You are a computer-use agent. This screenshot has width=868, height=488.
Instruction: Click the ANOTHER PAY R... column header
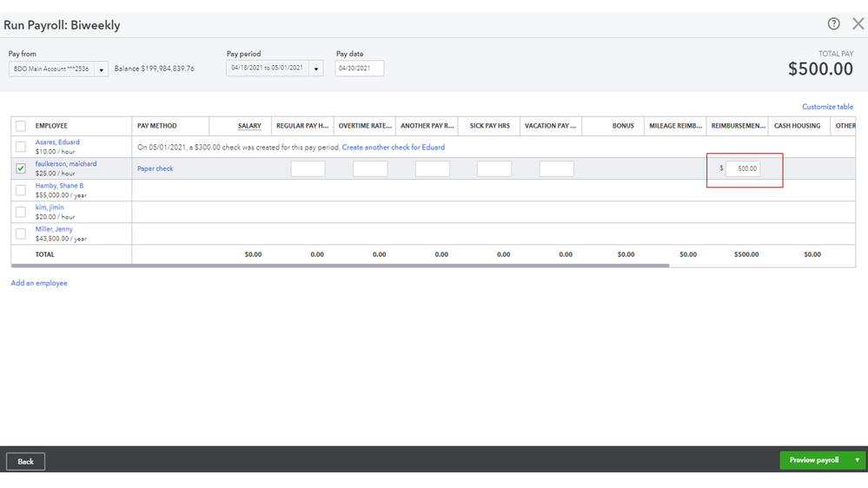click(427, 126)
